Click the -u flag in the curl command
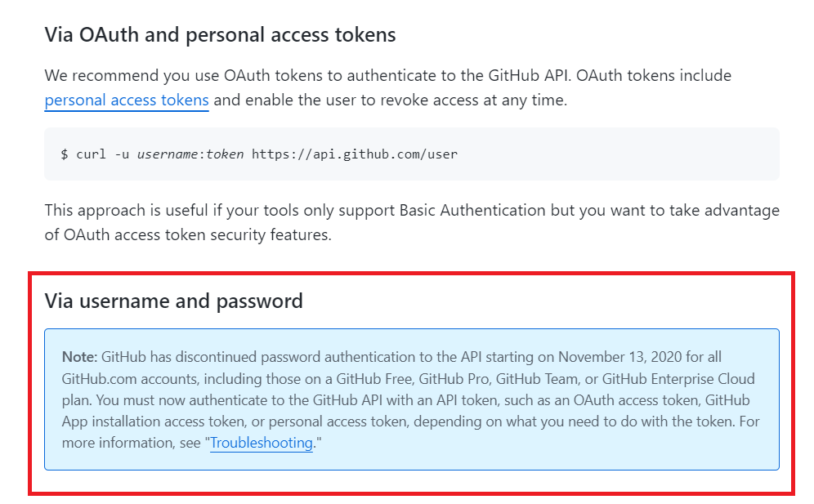Image resolution: width=814 pixels, height=504 pixels. coord(122,154)
